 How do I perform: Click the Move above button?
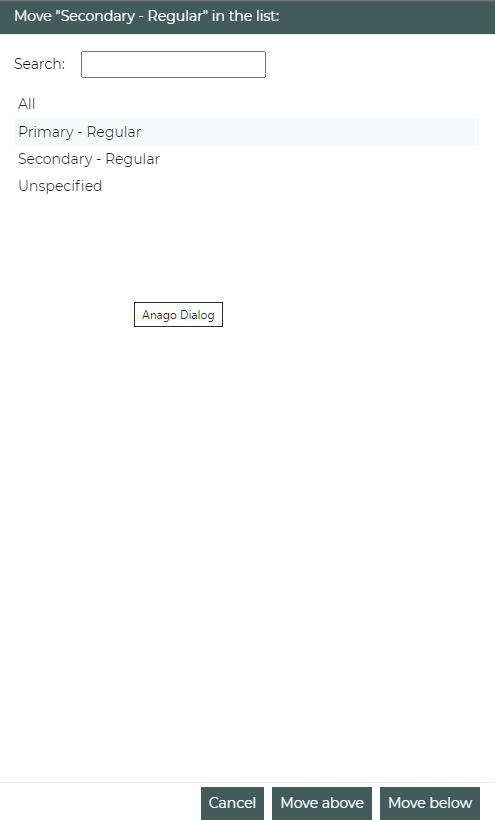322,803
